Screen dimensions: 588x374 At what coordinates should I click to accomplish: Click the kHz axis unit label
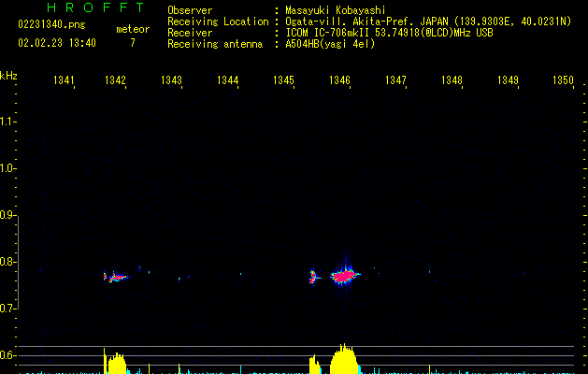8,76
